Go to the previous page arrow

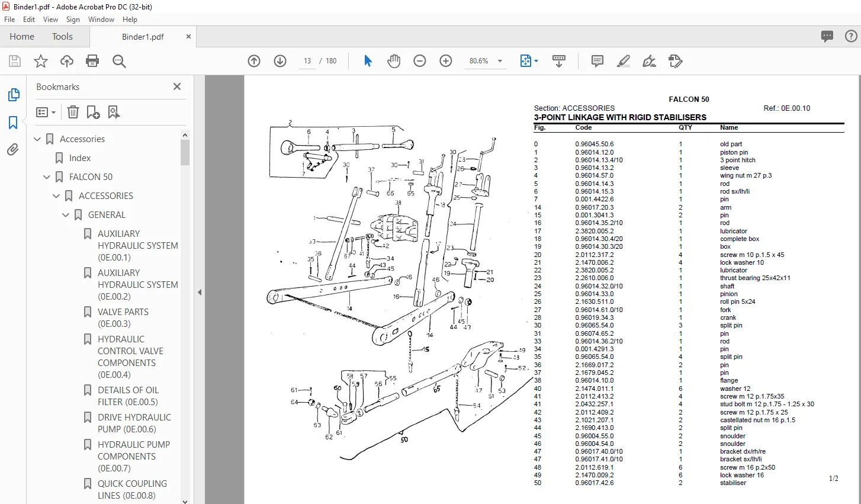(x=254, y=61)
